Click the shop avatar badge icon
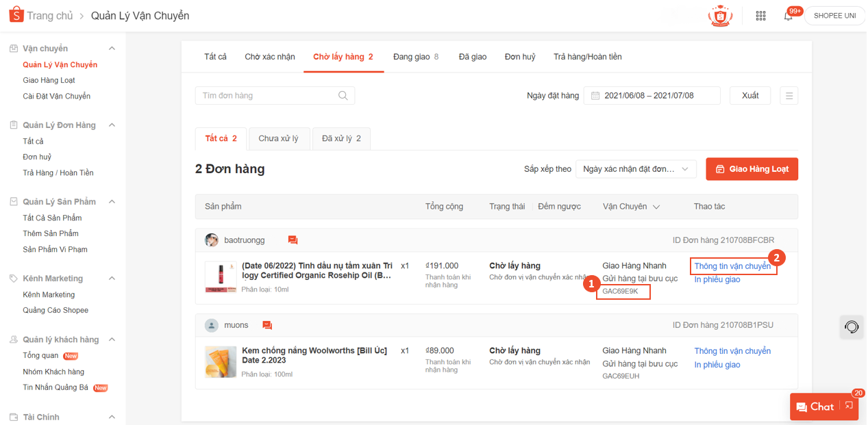 (x=720, y=16)
